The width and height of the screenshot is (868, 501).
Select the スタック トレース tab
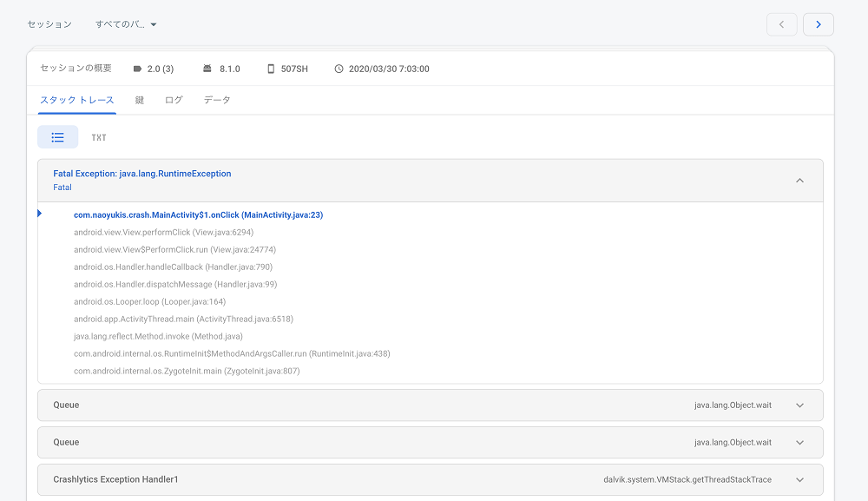pyautogui.click(x=77, y=100)
